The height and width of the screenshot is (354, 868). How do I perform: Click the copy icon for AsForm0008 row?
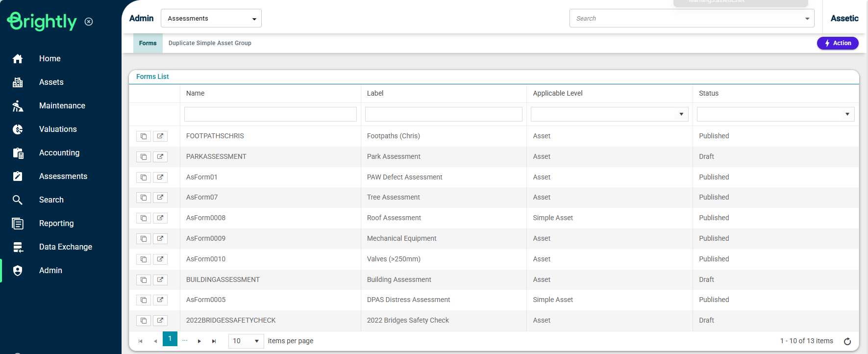(143, 218)
